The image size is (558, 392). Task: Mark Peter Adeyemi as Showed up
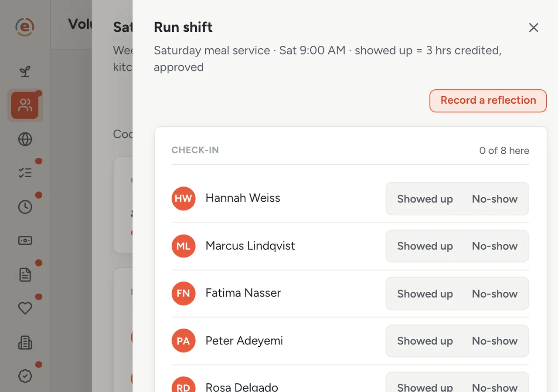425,341
